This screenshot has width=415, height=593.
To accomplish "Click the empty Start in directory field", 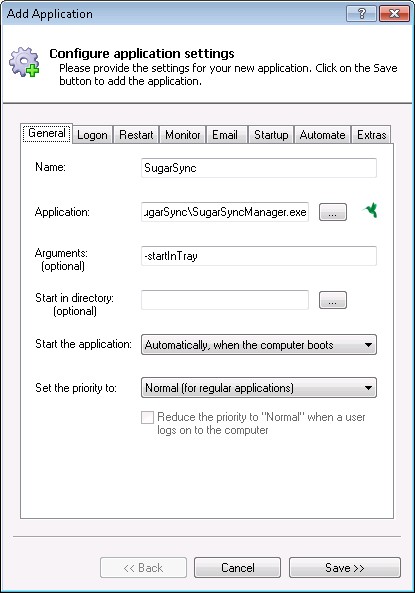I will [x=225, y=300].
